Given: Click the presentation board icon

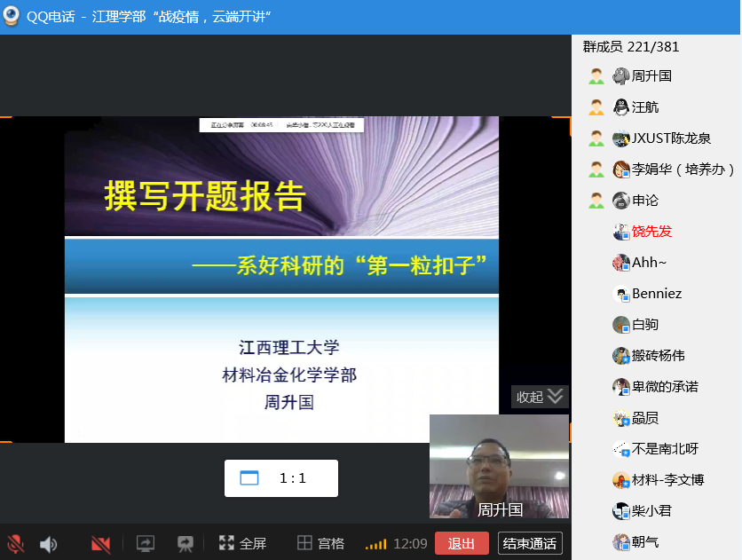Looking at the screenshot, I should 185,544.
